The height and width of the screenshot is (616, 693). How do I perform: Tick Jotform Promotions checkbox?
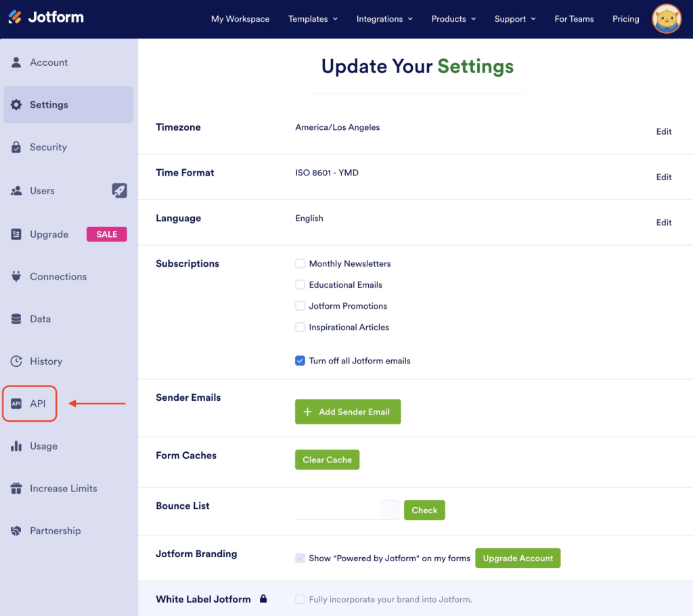click(300, 306)
